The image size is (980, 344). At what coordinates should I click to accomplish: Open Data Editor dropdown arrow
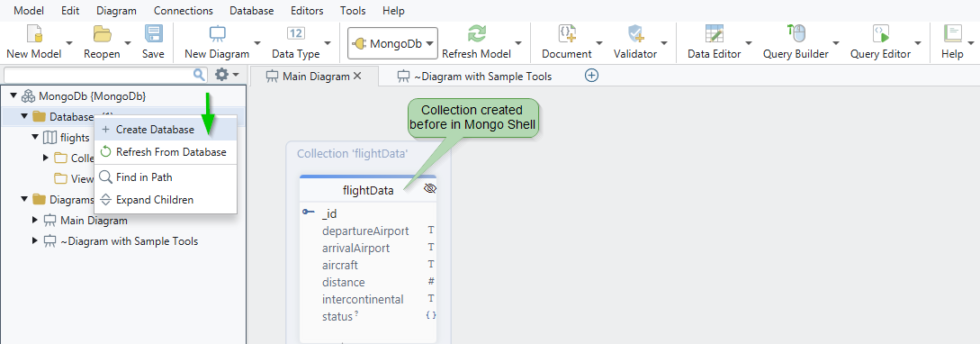(x=749, y=42)
